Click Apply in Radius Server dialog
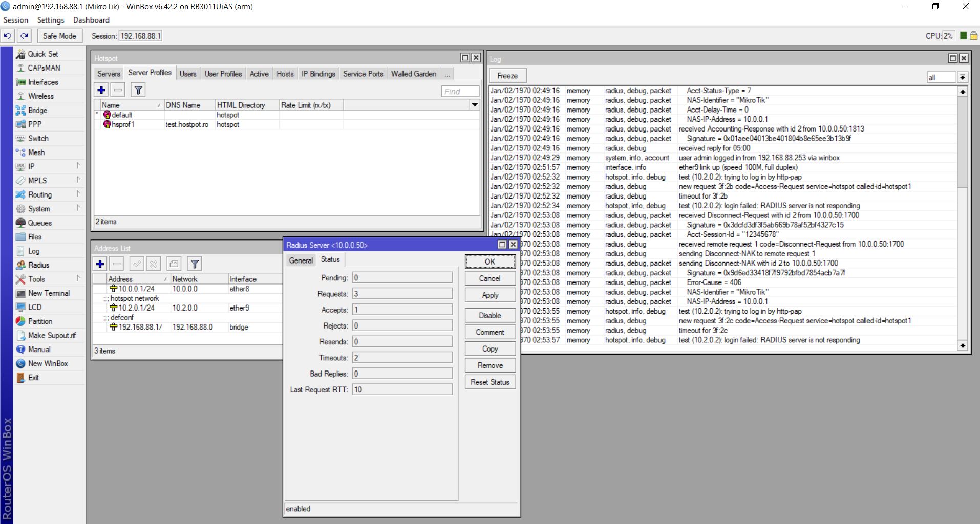The height and width of the screenshot is (524, 980). pos(490,295)
